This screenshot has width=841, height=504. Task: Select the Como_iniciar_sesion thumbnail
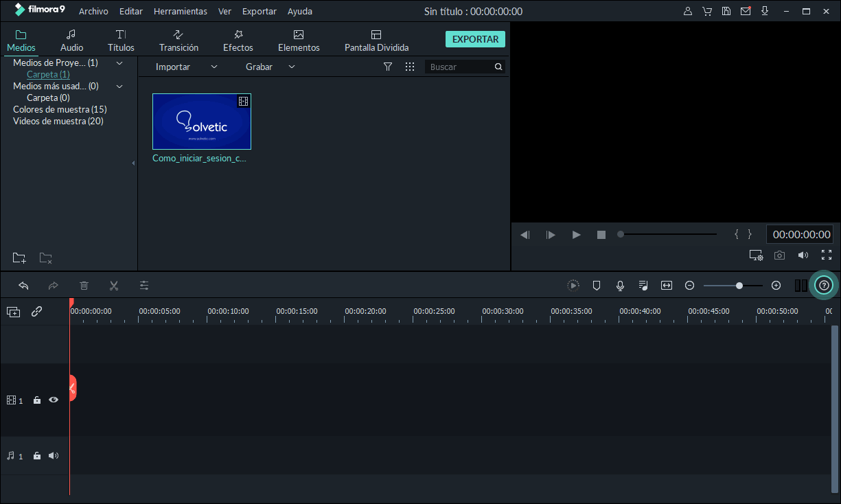click(x=201, y=122)
